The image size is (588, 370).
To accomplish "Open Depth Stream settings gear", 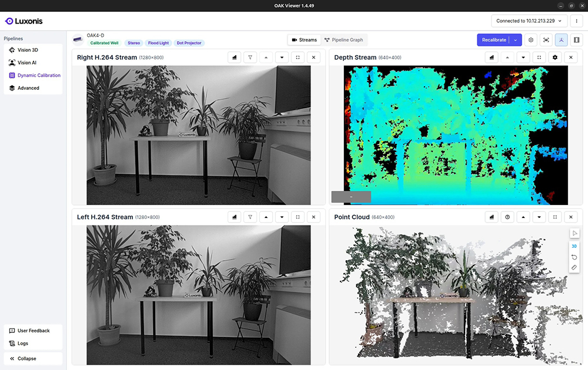I will click(x=554, y=58).
